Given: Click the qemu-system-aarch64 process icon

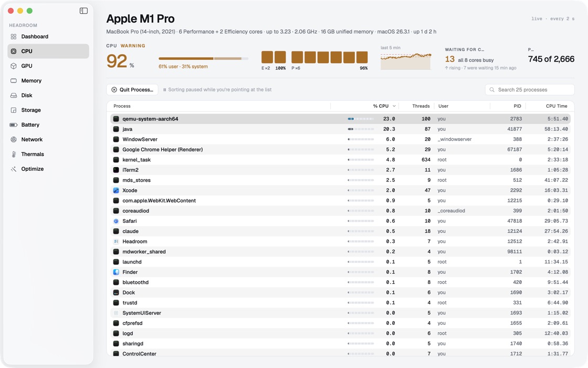Looking at the screenshot, I should coord(116,119).
